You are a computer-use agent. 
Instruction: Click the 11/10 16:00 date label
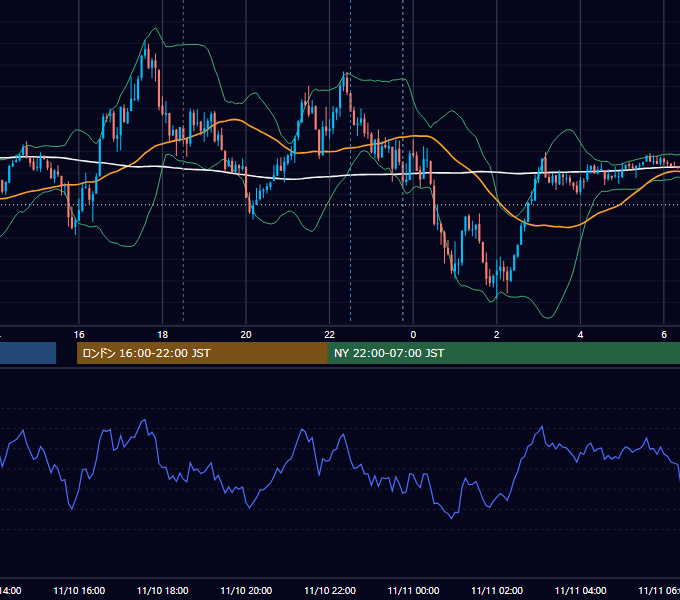pyautogui.click(x=79, y=590)
